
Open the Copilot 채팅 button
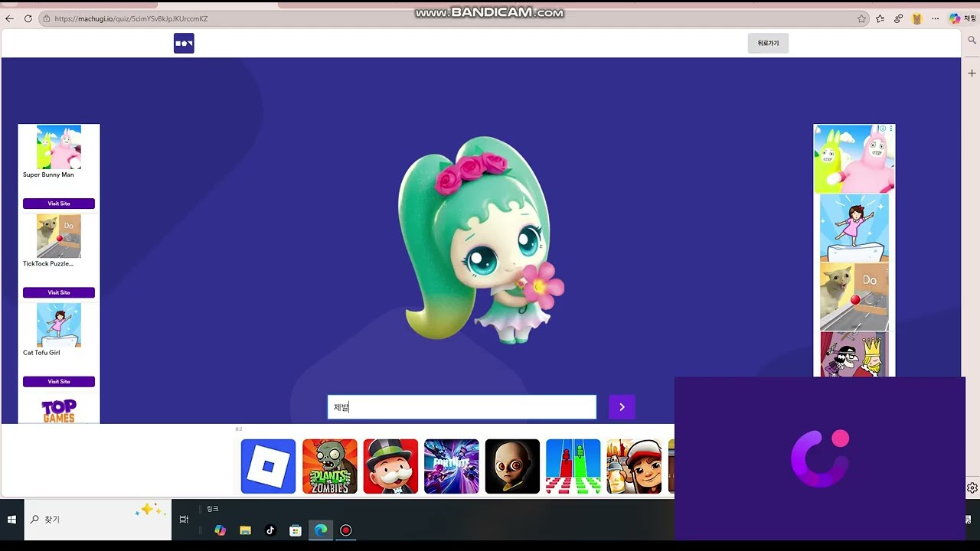coord(962,18)
